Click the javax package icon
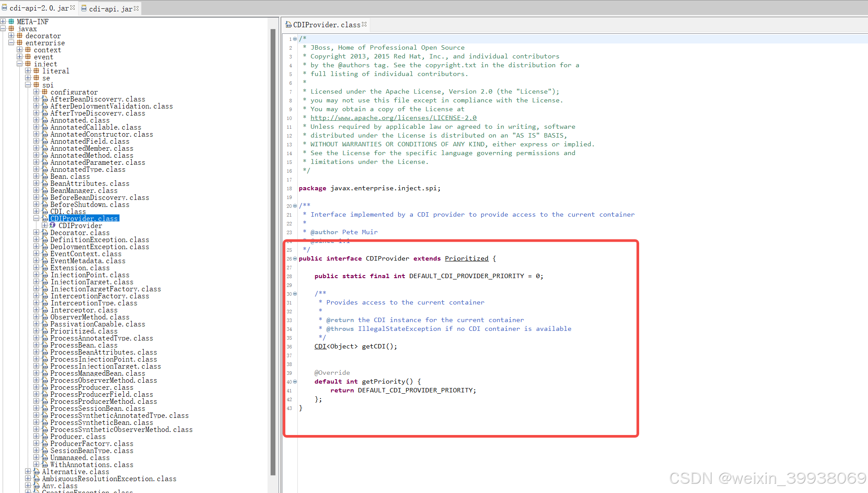Viewport: 868px width, 493px height. coord(11,29)
